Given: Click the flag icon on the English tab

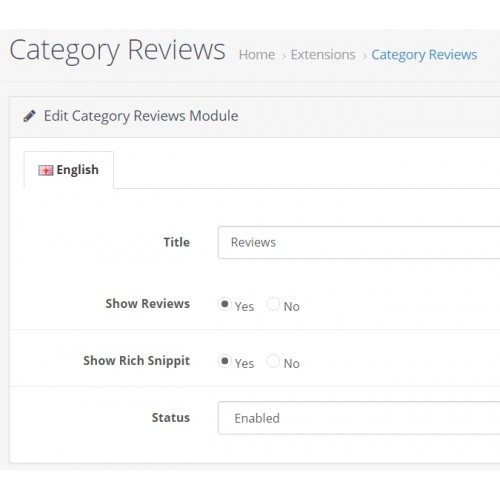Looking at the screenshot, I should pyautogui.click(x=46, y=170).
